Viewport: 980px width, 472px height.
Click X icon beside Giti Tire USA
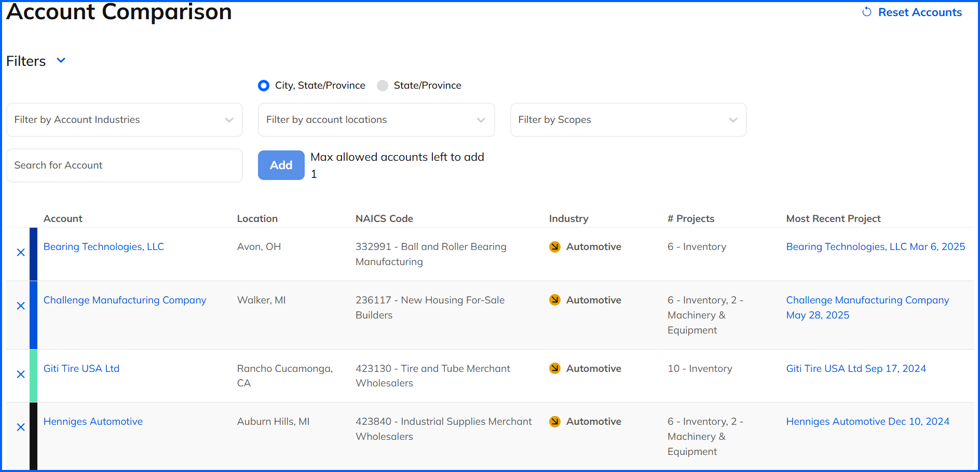tap(21, 374)
